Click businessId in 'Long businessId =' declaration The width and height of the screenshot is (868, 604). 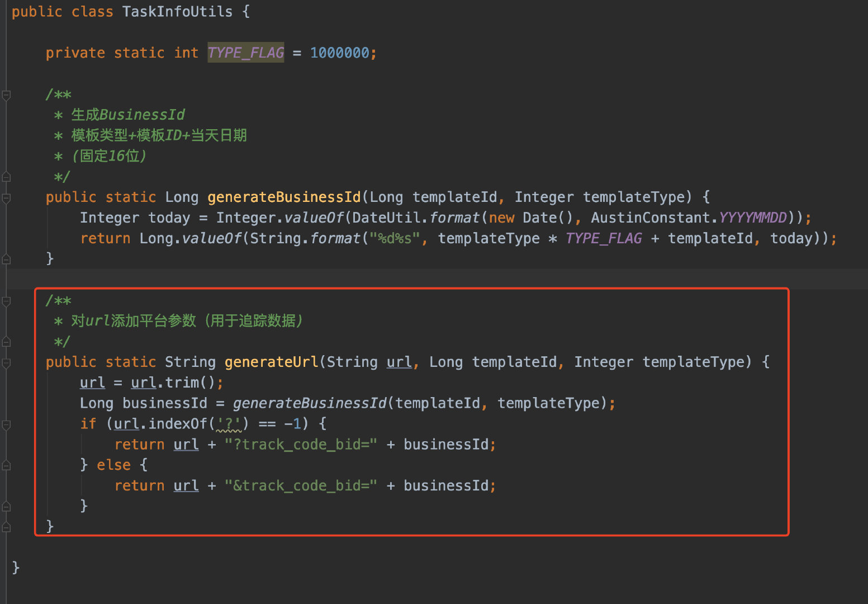point(165,403)
